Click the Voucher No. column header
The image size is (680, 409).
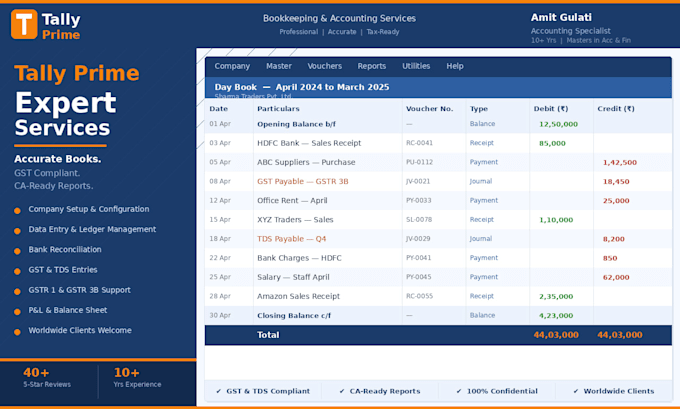coord(429,108)
